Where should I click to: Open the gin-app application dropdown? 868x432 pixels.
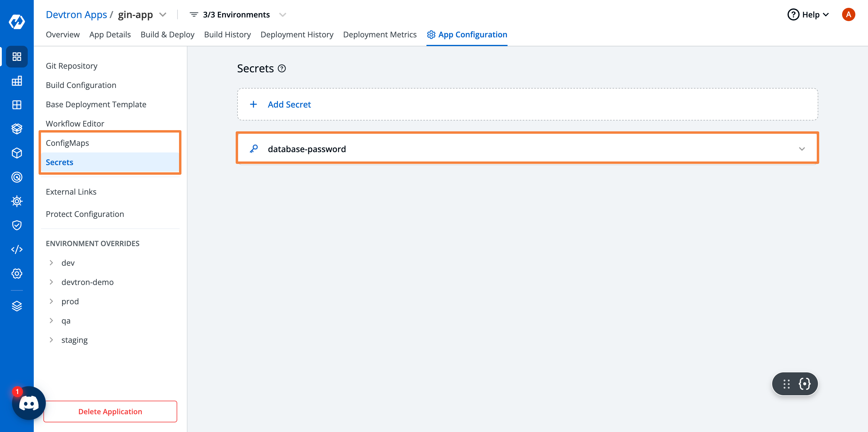click(163, 15)
